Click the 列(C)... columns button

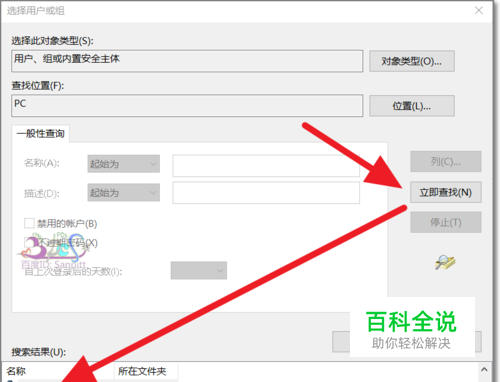click(446, 162)
